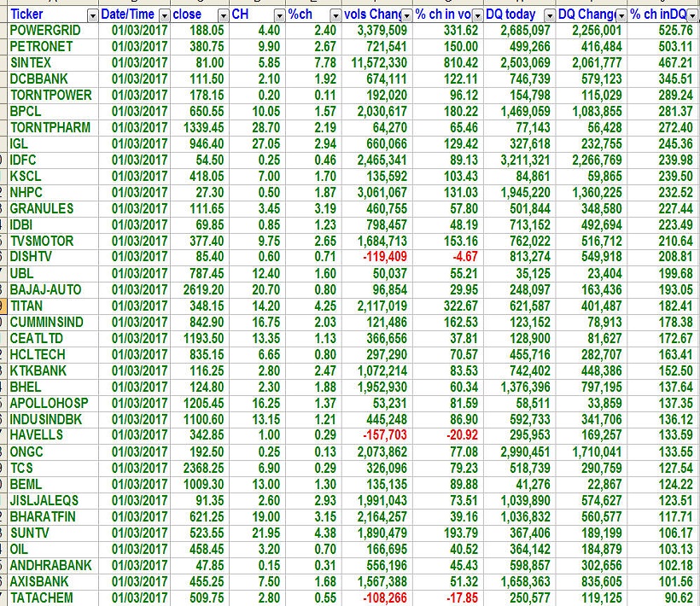Click the red -17.85 percent volume cell
The width and height of the screenshot is (700, 606).
[448, 598]
